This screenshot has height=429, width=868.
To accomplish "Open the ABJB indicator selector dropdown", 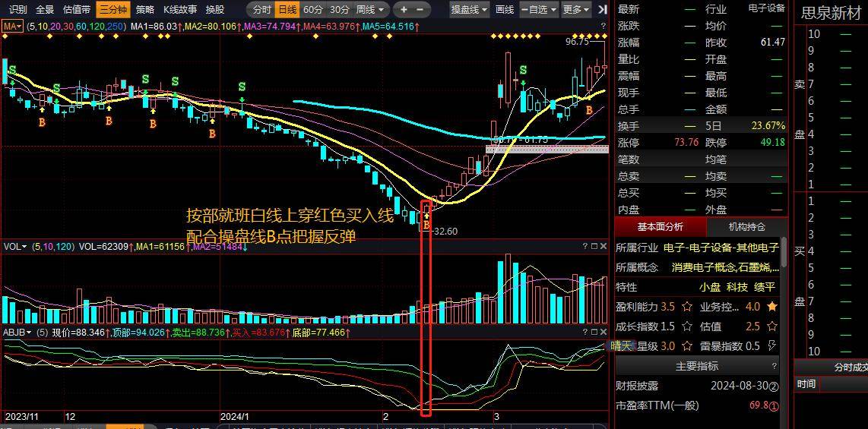I will click(x=17, y=333).
